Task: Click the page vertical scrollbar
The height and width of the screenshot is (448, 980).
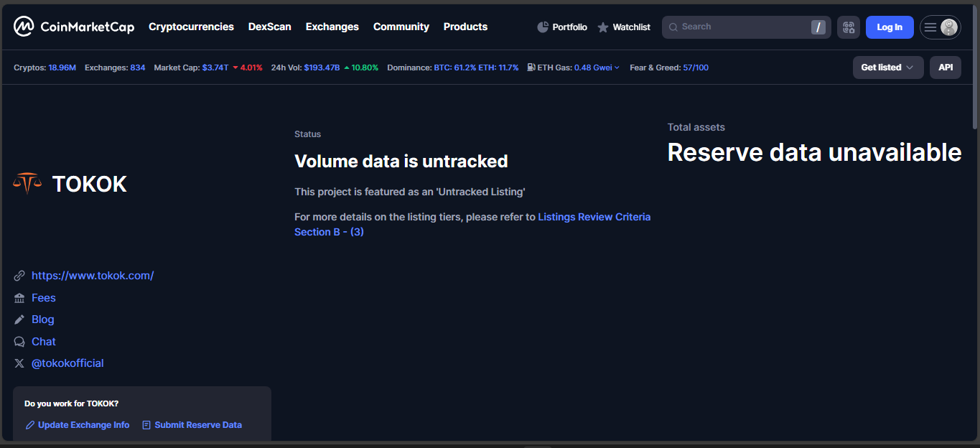Action: (974, 68)
